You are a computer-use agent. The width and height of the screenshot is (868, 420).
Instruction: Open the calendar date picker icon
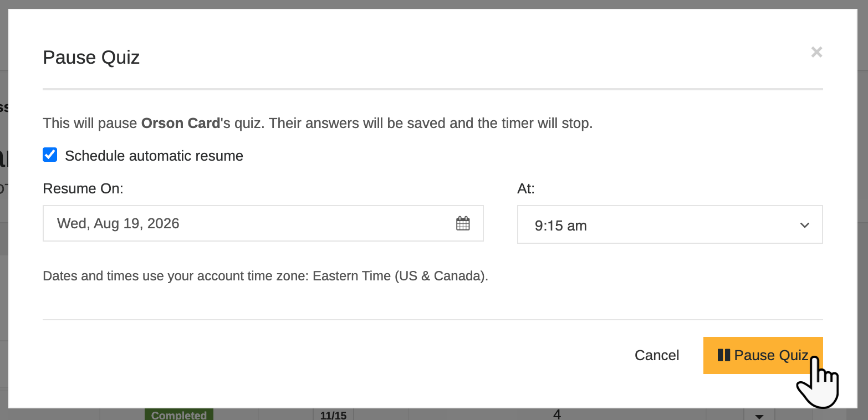(x=463, y=223)
